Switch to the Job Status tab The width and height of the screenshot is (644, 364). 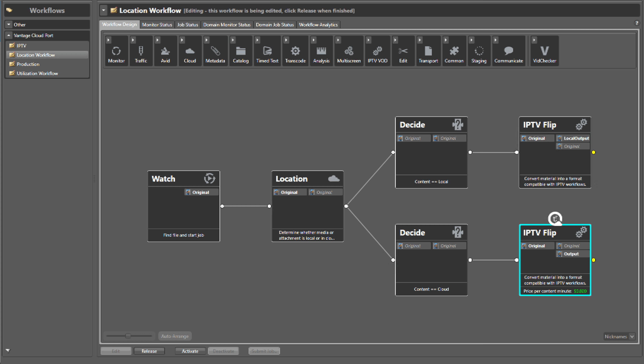(x=187, y=25)
